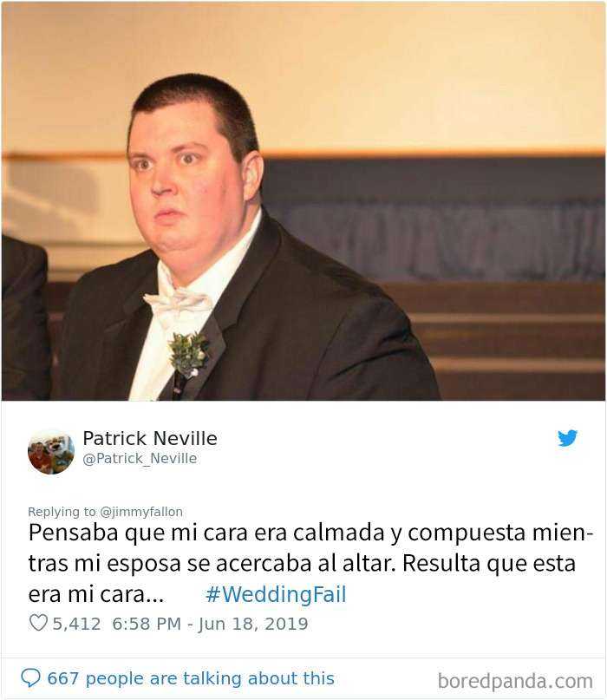
Task: Select the 5,412 likes count
Action: point(76,624)
